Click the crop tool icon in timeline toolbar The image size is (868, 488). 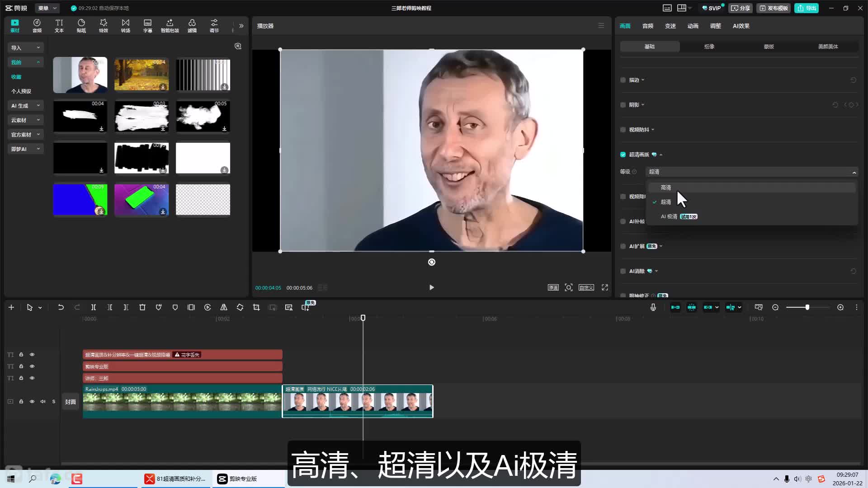tap(256, 307)
